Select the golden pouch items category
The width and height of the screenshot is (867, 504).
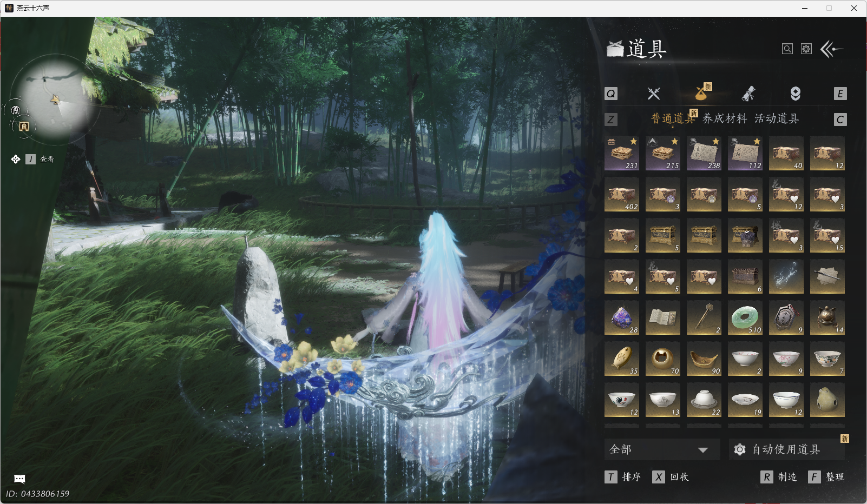click(x=702, y=94)
